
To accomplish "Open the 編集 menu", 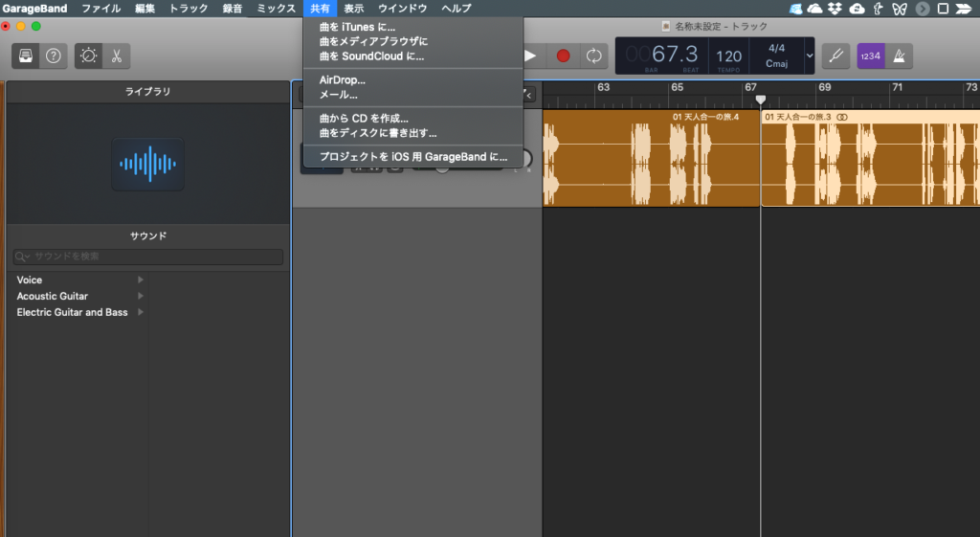I will coord(145,8).
